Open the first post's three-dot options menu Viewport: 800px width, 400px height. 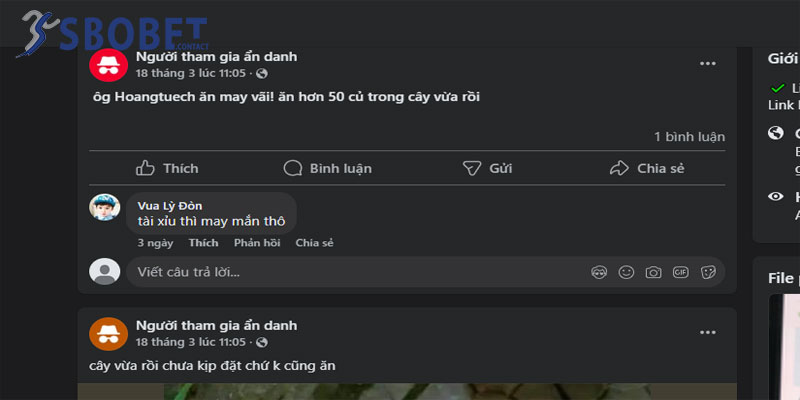[708, 64]
